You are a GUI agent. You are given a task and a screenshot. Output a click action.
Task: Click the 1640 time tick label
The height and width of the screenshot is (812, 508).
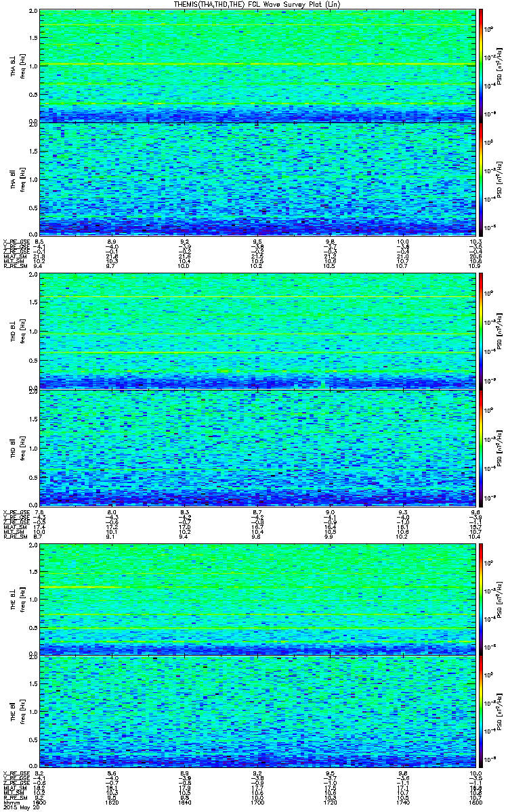point(185,803)
